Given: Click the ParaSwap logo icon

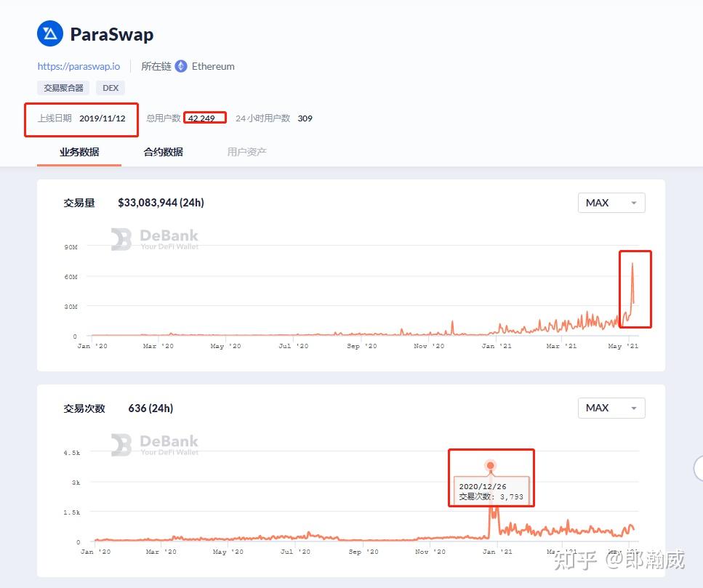Looking at the screenshot, I should pyautogui.click(x=49, y=33).
